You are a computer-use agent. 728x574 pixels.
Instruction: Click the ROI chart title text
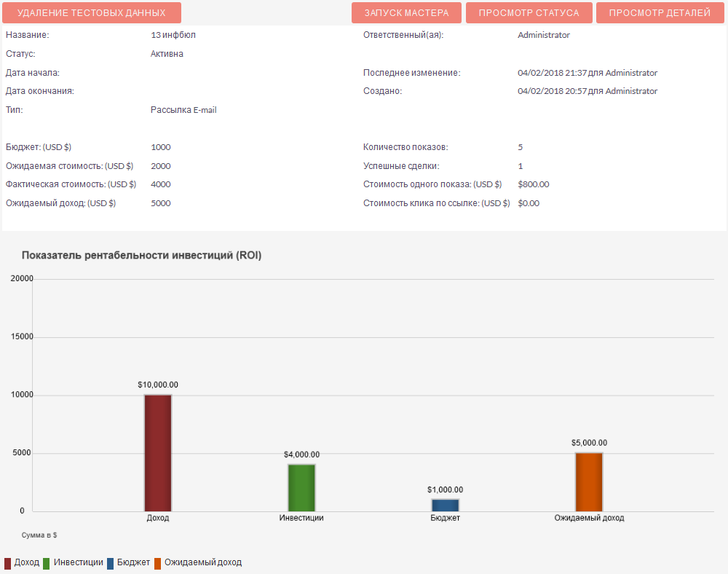pyautogui.click(x=141, y=256)
